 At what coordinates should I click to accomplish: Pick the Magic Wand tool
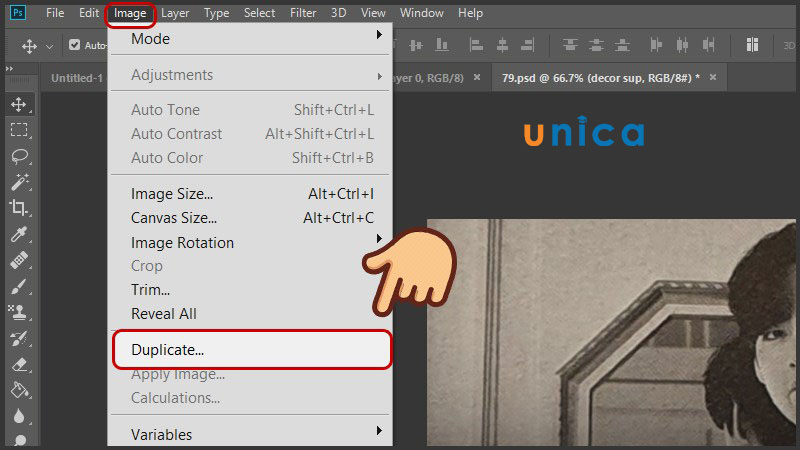coord(18,182)
